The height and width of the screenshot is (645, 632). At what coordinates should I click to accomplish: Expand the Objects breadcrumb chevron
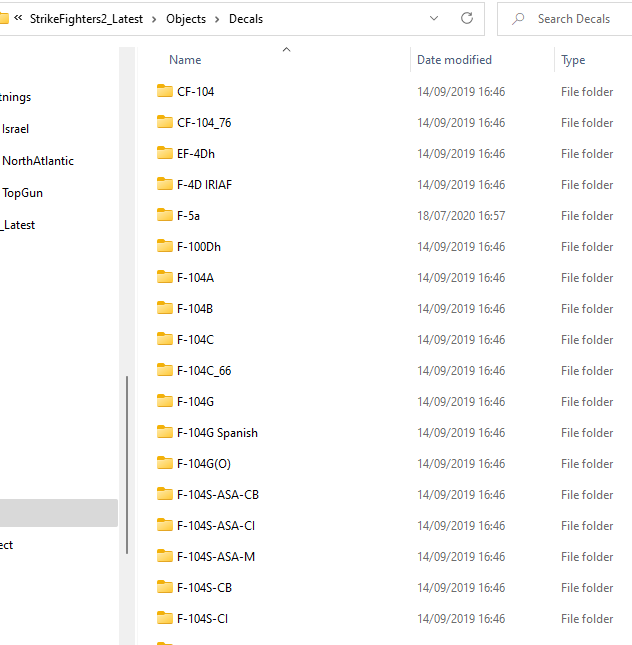tap(217, 19)
